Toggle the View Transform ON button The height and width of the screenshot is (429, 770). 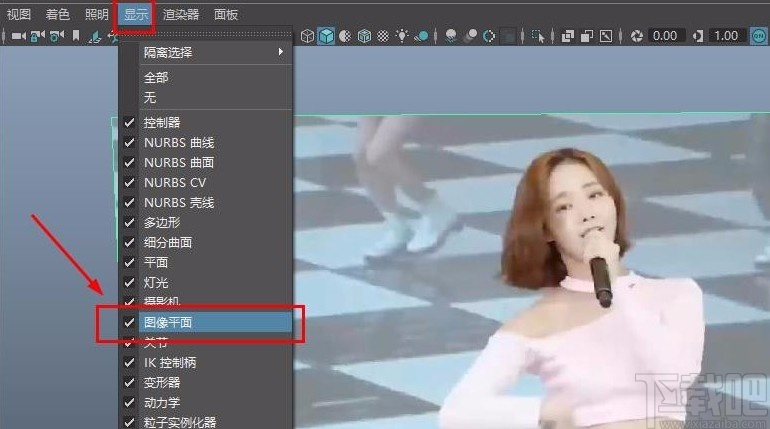click(759, 36)
